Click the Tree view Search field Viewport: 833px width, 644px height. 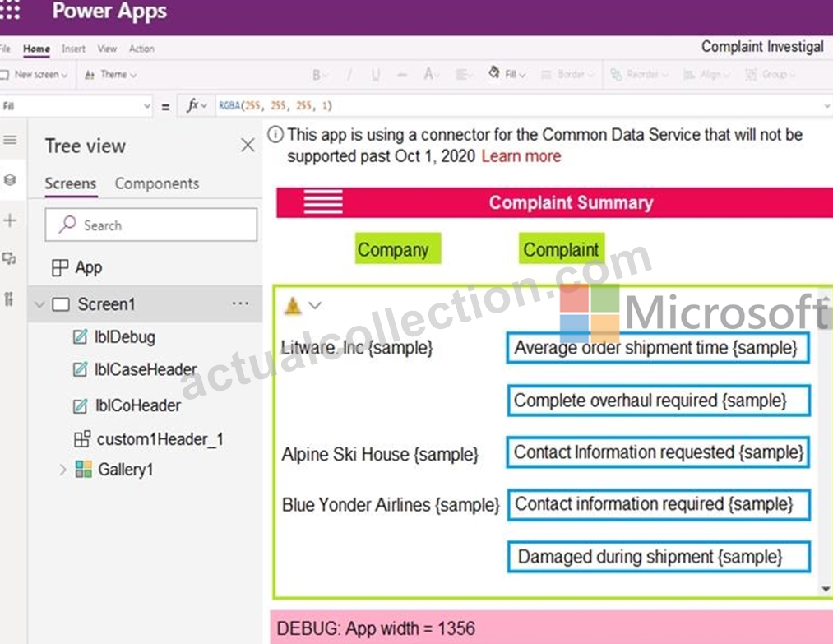coord(150,225)
